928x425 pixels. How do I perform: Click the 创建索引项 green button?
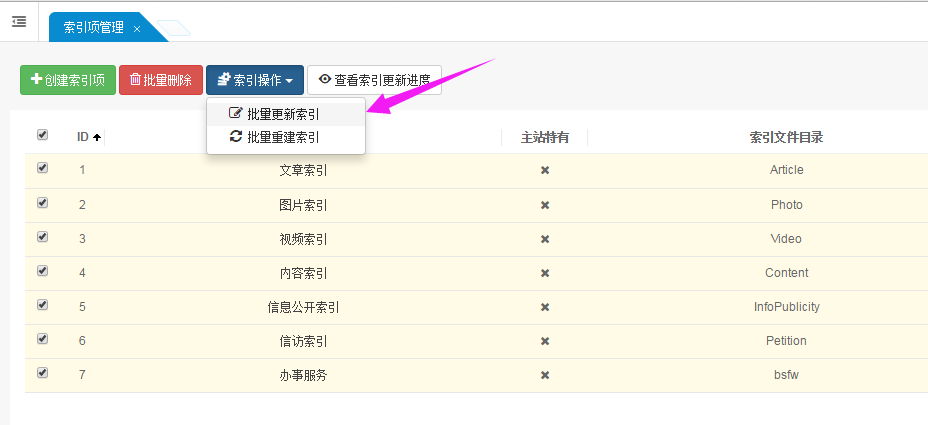(68, 80)
